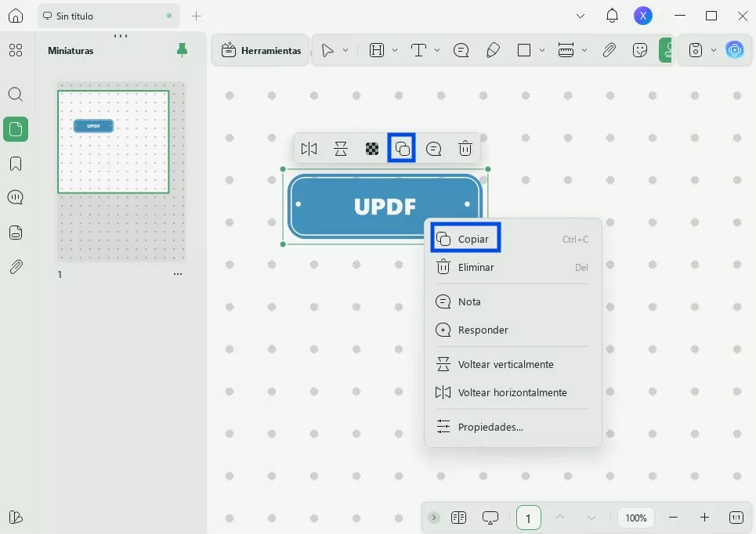Open the search panel in sidebar
Viewport: 756px width, 534px height.
tap(16, 94)
